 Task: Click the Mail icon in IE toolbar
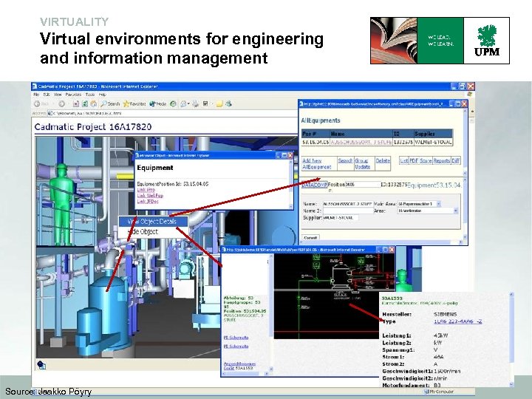pyautogui.click(x=184, y=104)
